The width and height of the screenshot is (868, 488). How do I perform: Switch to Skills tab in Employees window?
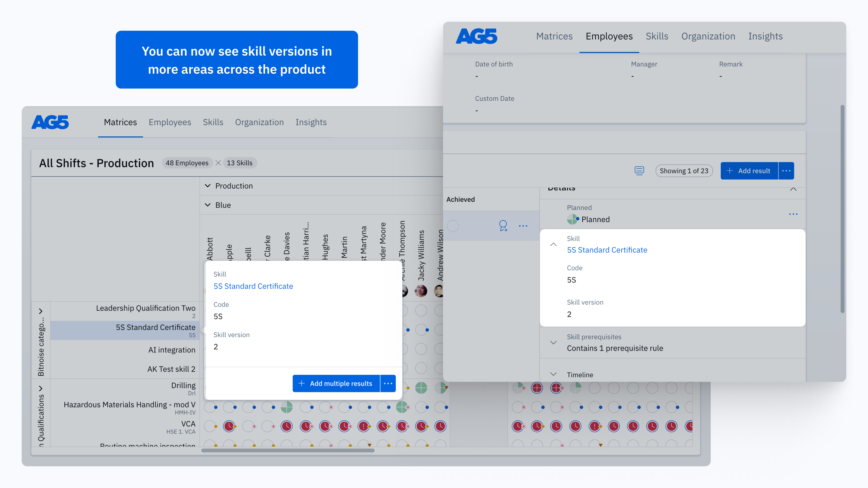657,36
